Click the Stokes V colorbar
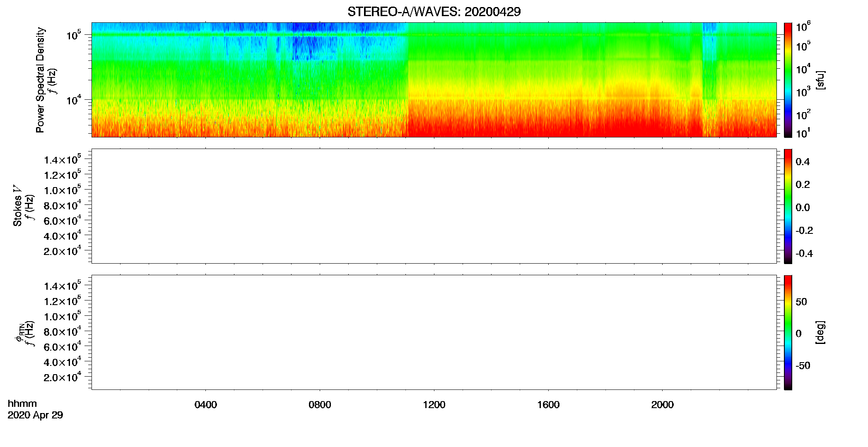The width and height of the screenshot is (868, 447). tap(788, 206)
